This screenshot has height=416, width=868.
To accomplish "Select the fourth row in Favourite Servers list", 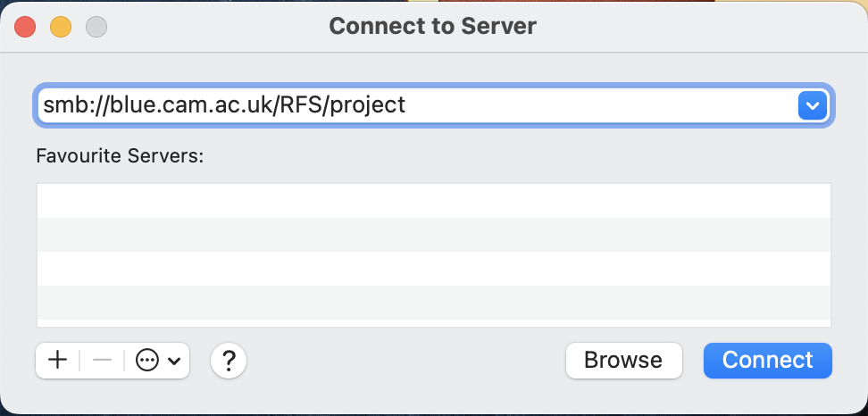I will coord(433,303).
